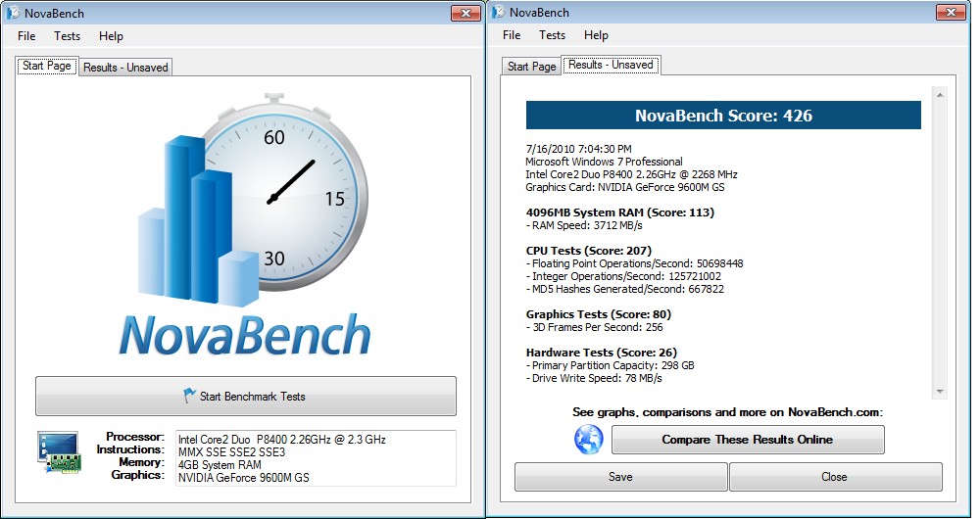The width and height of the screenshot is (980, 519).
Task: Click the Graphics Tests (Score: 80) heading
Action: pos(599,314)
